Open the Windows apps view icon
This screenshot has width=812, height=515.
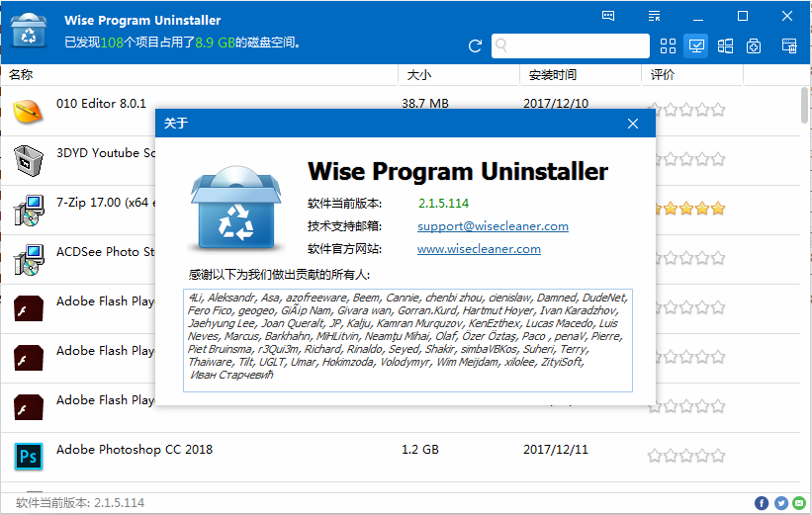tap(725, 46)
